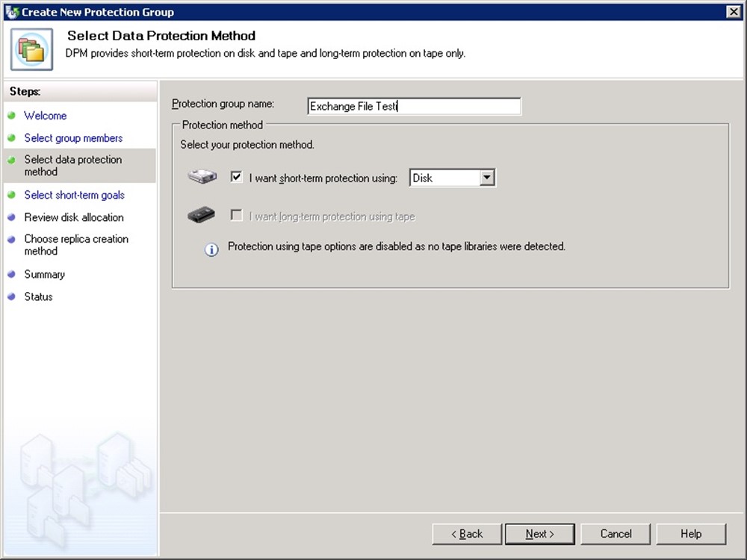Cancel the protection group wizard
Viewport: 747px width, 560px height.
(x=616, y=534)
